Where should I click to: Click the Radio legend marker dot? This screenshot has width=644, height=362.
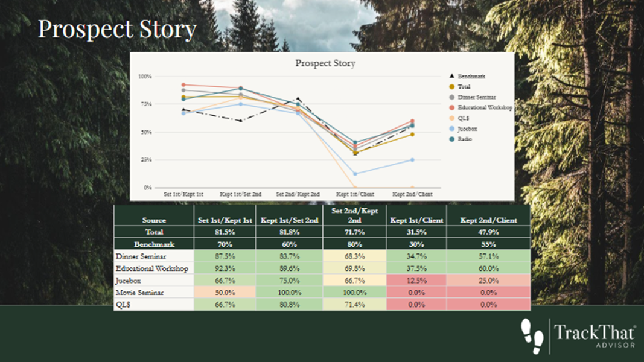click(453, 139)
